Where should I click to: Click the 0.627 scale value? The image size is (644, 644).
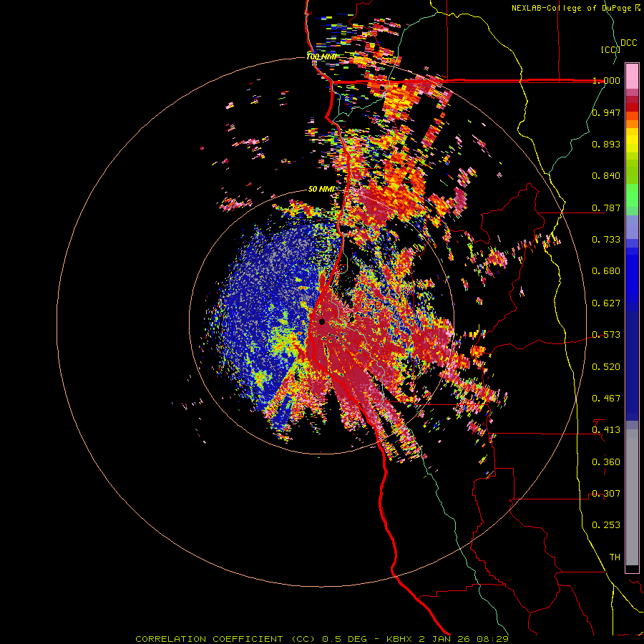coord(606,303)
